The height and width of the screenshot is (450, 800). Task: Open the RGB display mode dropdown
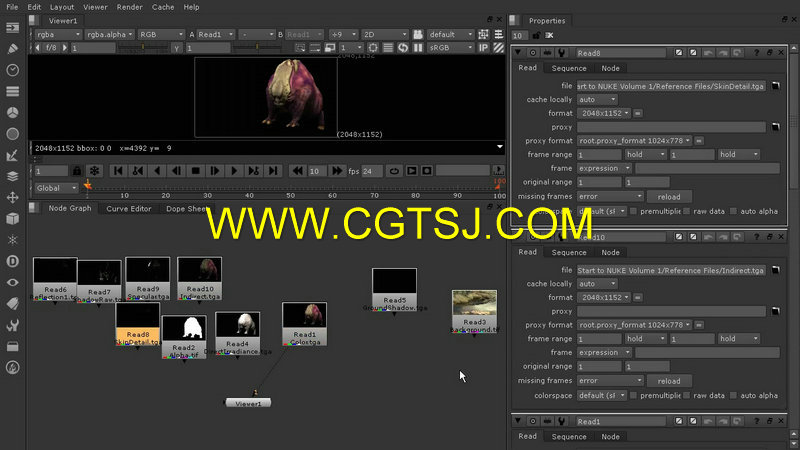tap(161, 34)
